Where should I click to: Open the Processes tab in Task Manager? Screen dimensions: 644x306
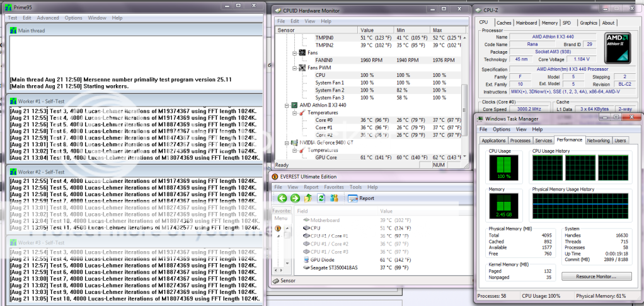tap(520, 140)
